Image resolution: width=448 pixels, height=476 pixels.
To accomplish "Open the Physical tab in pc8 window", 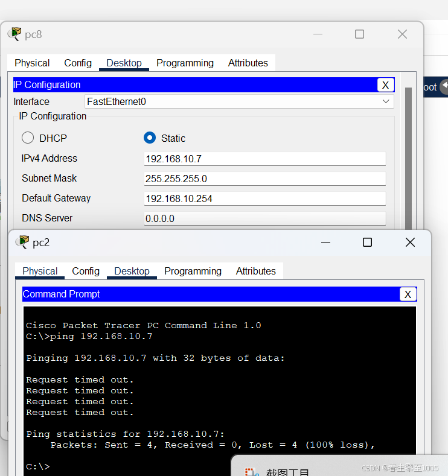I will [x=32, y=63].
